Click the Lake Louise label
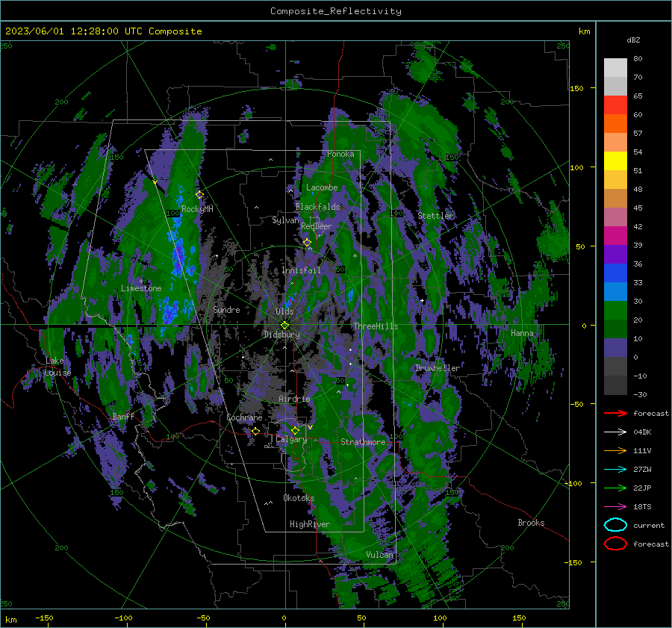 point(57,367)
